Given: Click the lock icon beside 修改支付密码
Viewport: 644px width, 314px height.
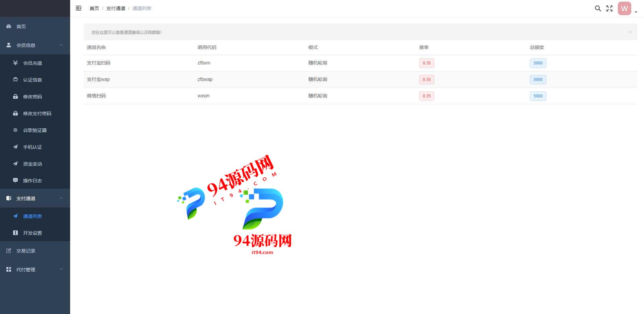Looking at the screenshot, I should pos(15,113).
